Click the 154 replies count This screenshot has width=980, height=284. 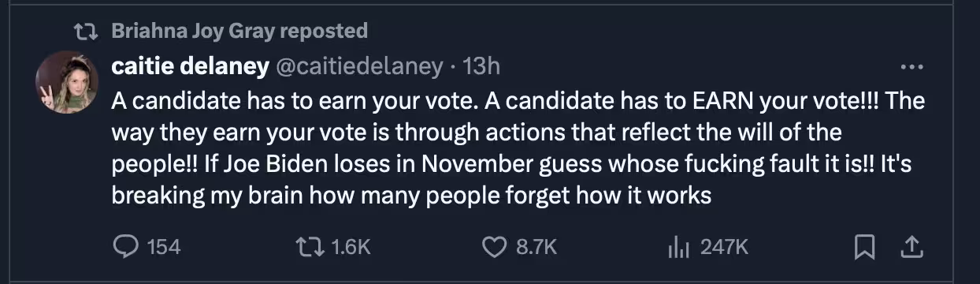coord(164,248)
